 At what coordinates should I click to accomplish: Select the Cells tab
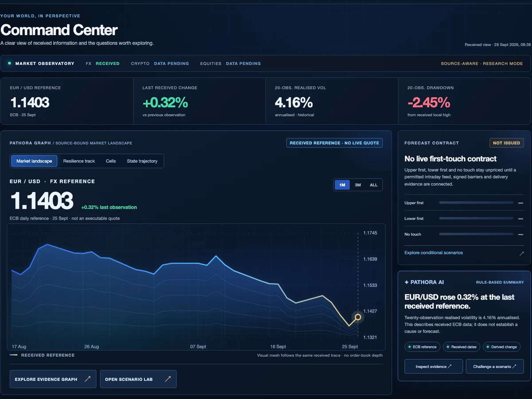(111, 161)
